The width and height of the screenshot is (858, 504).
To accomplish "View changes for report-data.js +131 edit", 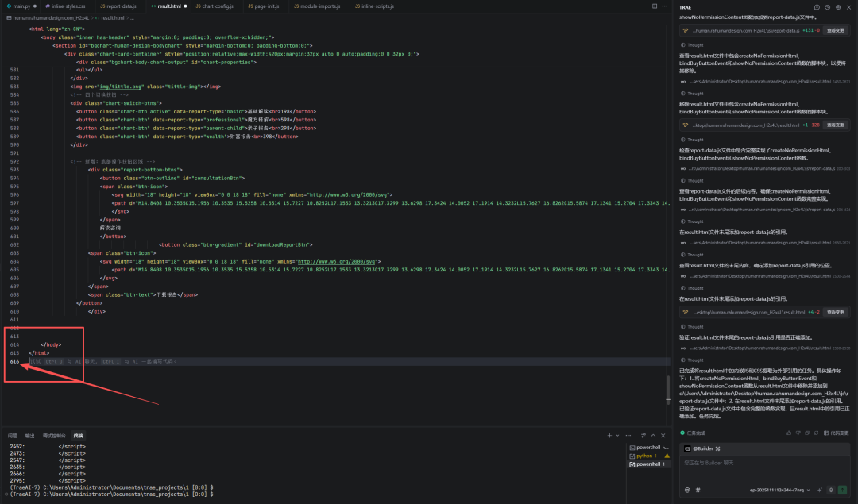I will 835,31.
